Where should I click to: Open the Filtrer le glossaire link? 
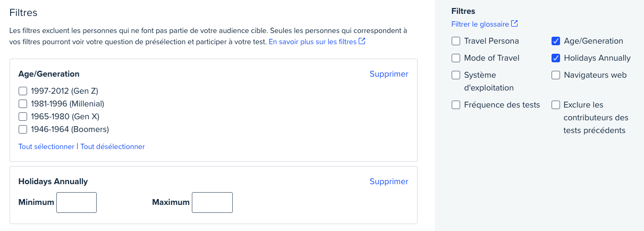[480, 24]
